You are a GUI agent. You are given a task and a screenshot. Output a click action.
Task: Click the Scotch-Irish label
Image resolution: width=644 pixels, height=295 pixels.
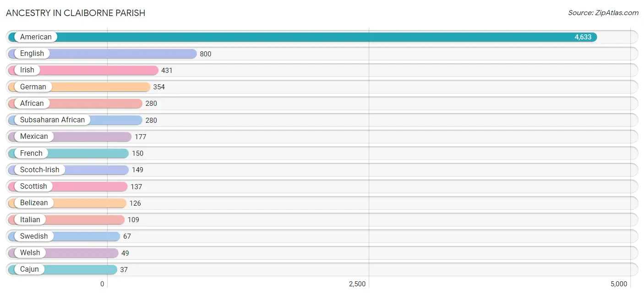tap(39, 169)
